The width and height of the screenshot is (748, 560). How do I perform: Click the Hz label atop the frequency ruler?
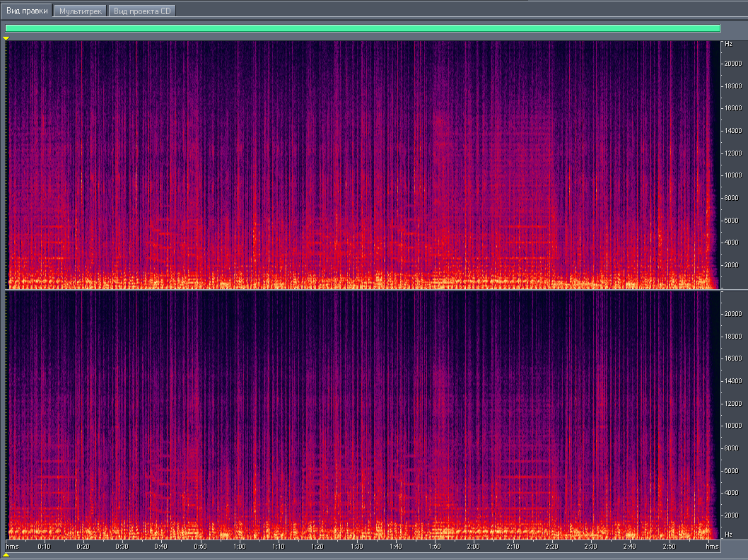(x=728, y=44)
